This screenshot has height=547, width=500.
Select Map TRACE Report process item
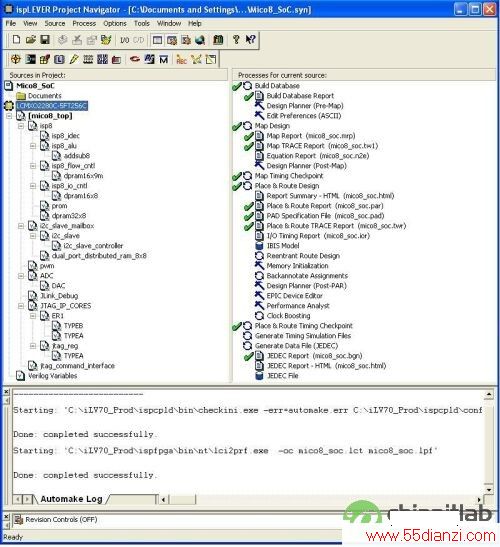pos(322,146)
